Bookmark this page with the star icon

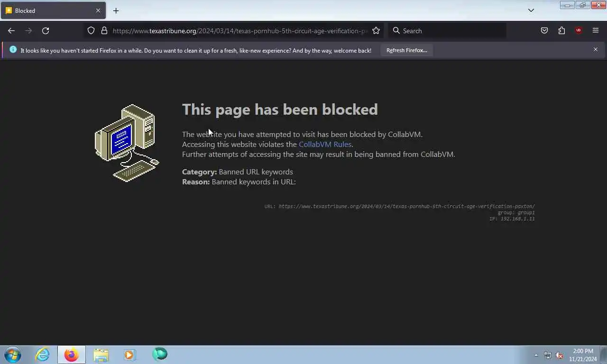[376, 31]
